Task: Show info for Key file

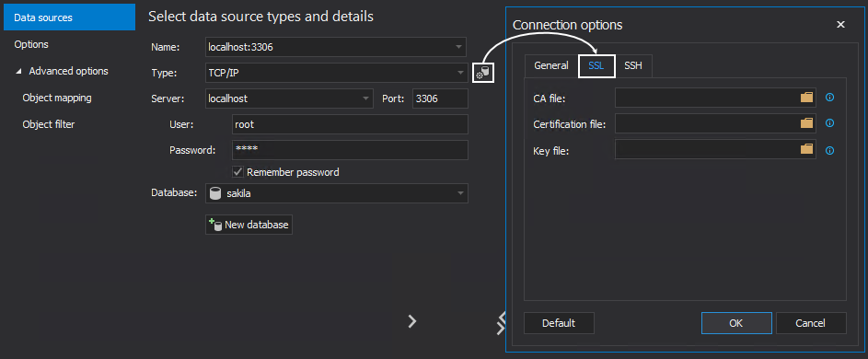Action: coord(829,150)
